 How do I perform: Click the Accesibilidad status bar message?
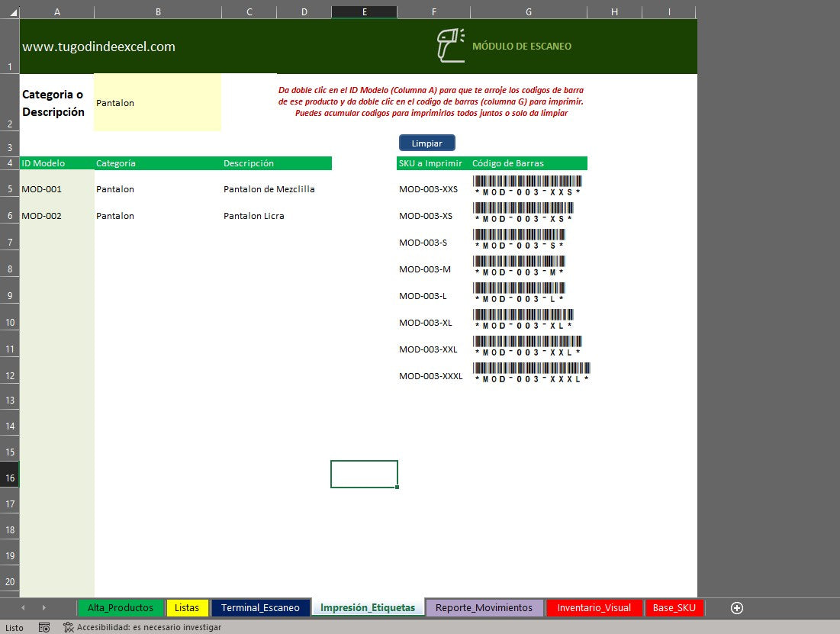(149, 627)
